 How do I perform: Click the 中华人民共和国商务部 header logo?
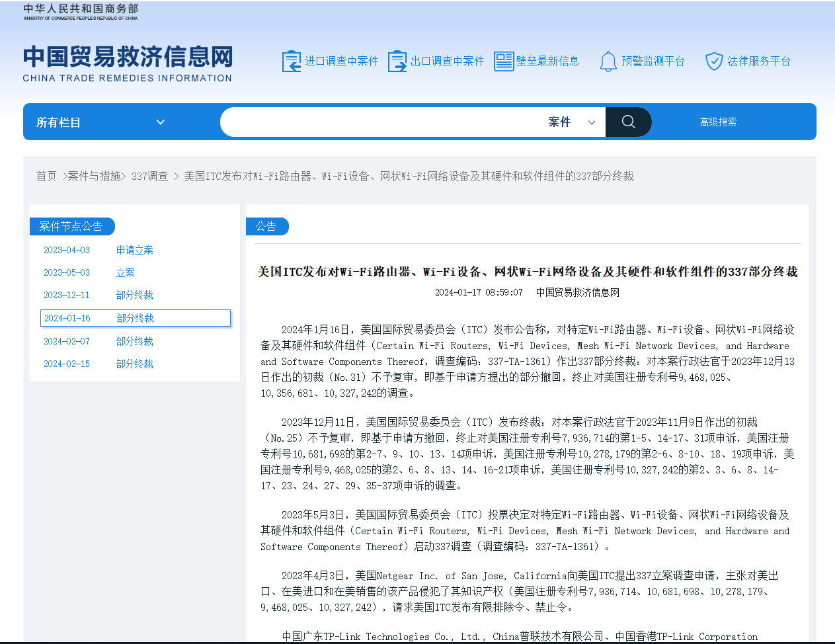tap(81, 12)
